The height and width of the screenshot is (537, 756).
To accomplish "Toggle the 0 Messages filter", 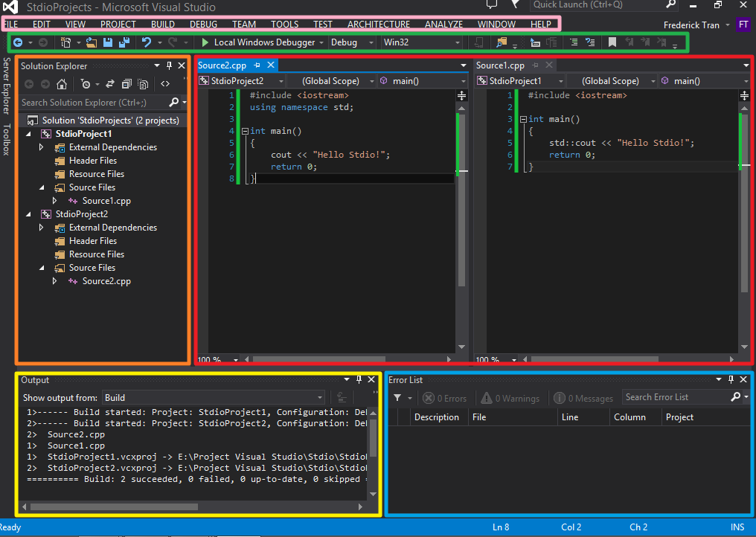I will (583, 398).
